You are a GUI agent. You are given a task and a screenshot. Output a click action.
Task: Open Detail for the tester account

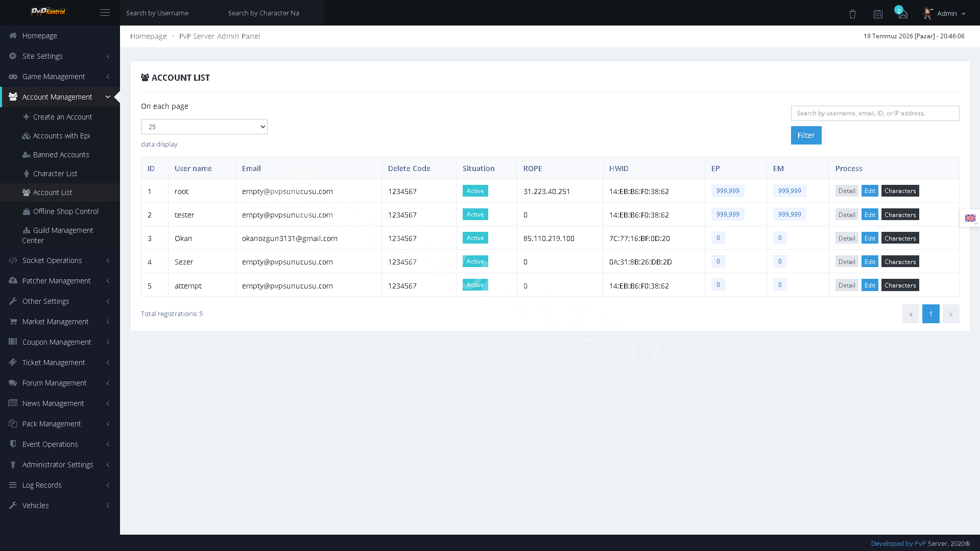[846, 214]
